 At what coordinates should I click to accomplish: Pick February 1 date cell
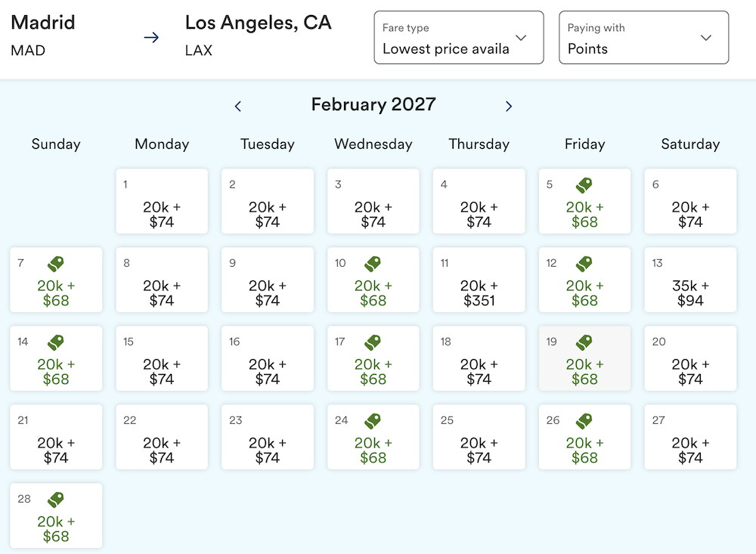(x=162, y=201)
